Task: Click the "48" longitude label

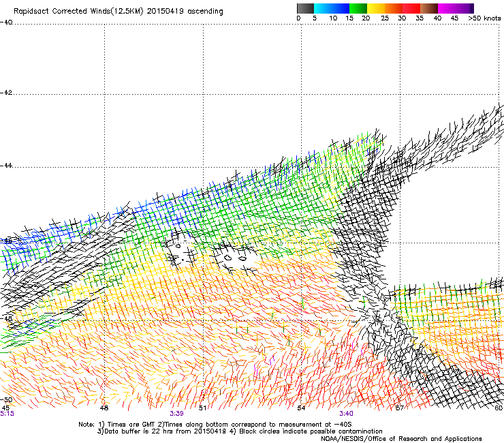Action: (x=104, y=408)
